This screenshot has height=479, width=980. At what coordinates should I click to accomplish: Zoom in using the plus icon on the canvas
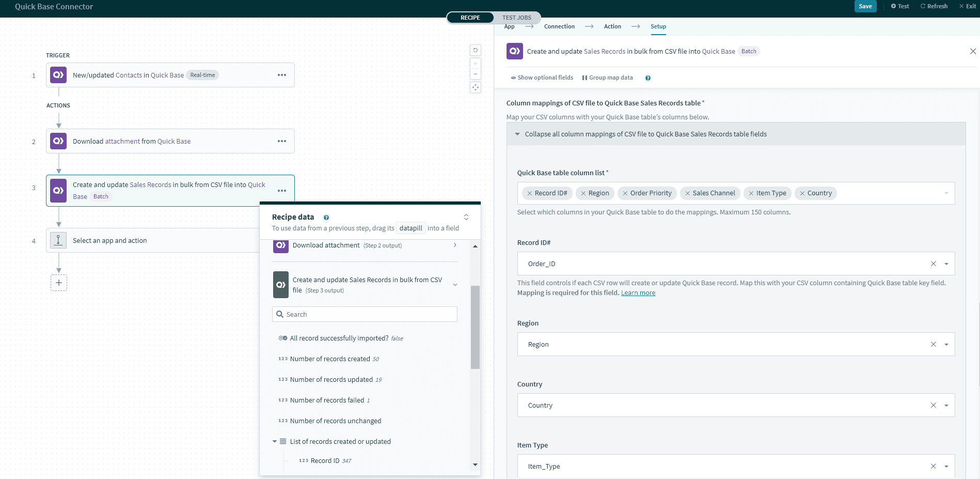[x=475, y=63]
